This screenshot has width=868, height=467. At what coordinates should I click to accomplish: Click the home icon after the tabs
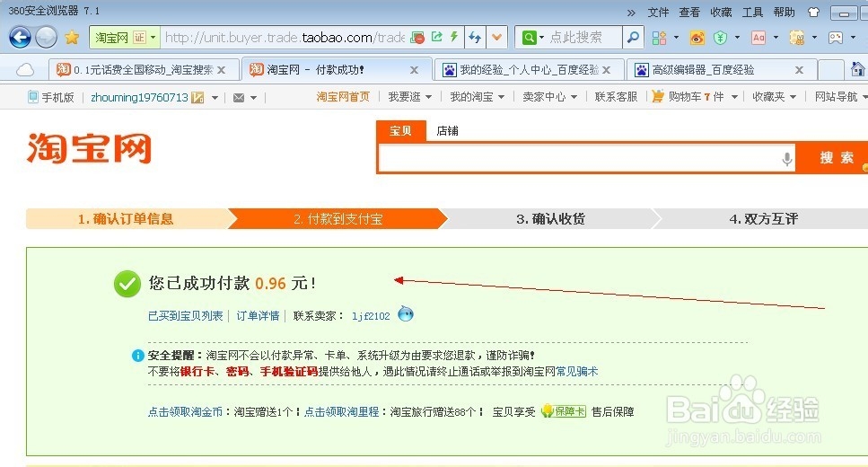pos(857,69)
